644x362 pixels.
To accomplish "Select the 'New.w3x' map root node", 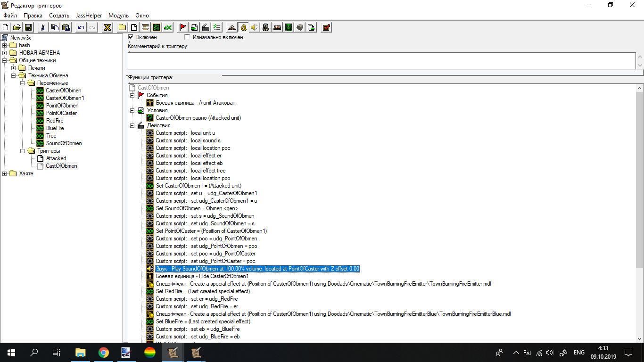I will coord(21,38).
